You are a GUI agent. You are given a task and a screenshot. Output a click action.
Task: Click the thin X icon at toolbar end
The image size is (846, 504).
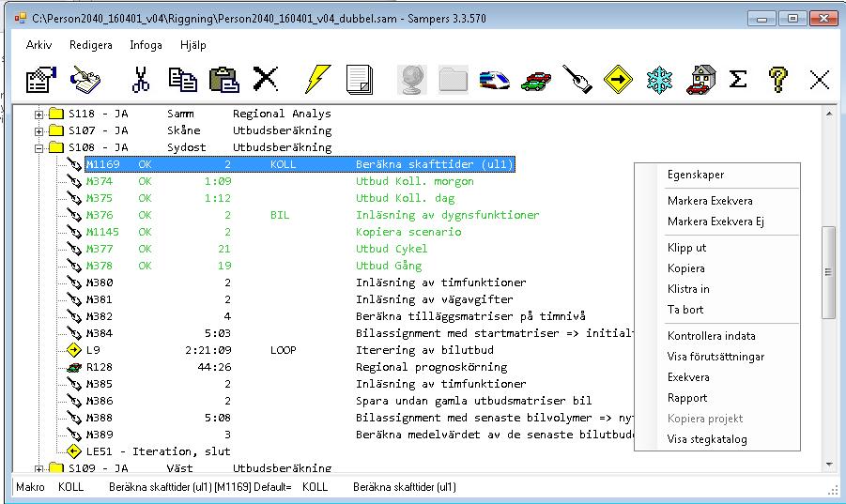point(820,80)
